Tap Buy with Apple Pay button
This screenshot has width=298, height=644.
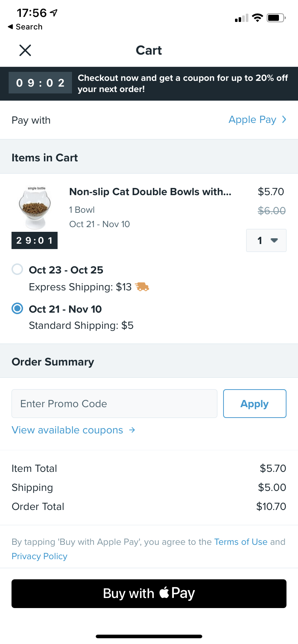coord(149,593)
